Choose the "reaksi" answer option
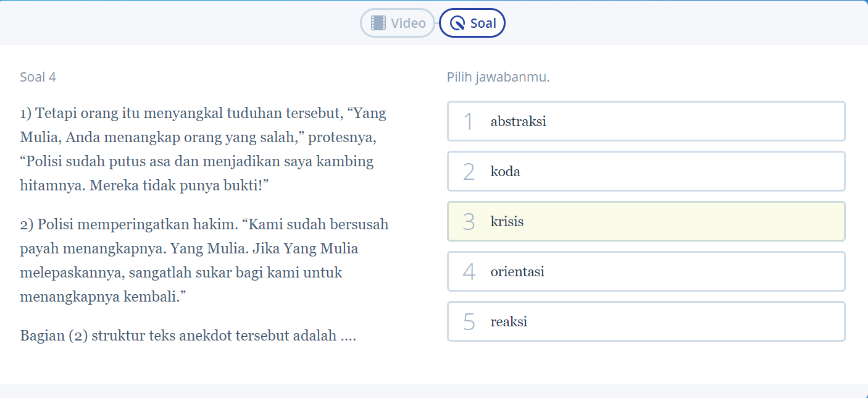Viewport: 868px width, 398px height. [x=646, y=322]
